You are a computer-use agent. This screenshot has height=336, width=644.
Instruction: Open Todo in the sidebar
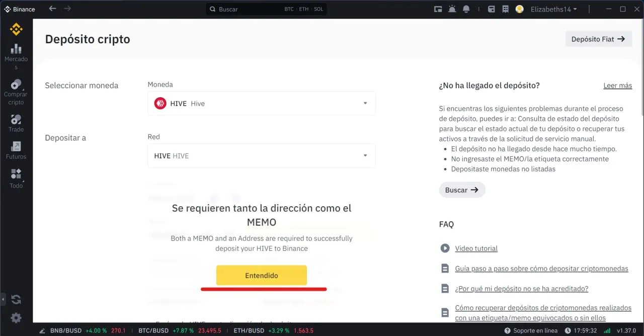point(16,179)
